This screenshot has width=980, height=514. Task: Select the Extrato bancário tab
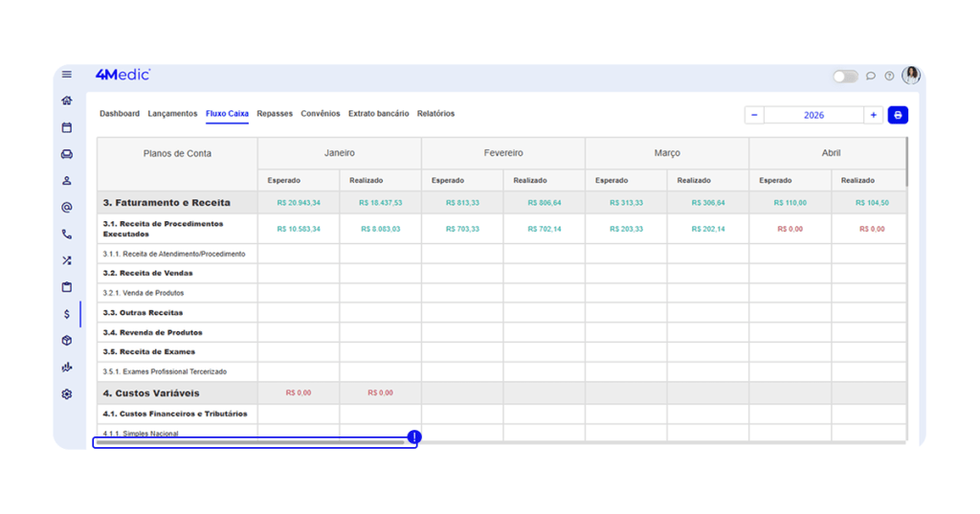[378, 114]
